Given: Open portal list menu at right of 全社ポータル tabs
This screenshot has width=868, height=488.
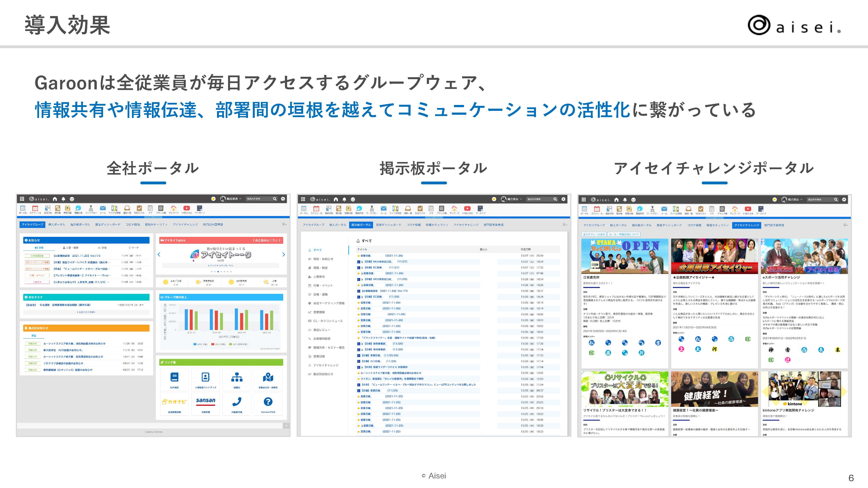Looking at the screenshot, I should [x=284, y=224].
